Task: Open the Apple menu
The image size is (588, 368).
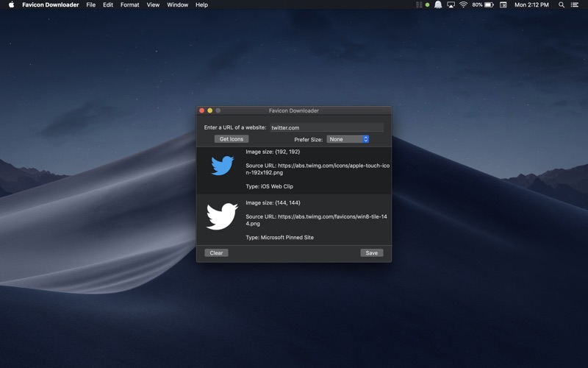Action: 11,5
